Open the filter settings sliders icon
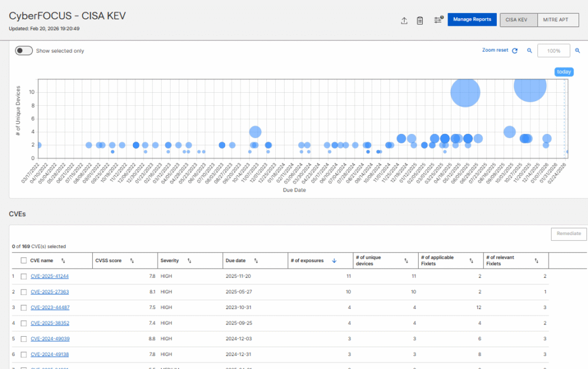Screen dimensions: 588x369 pos(438,20)
